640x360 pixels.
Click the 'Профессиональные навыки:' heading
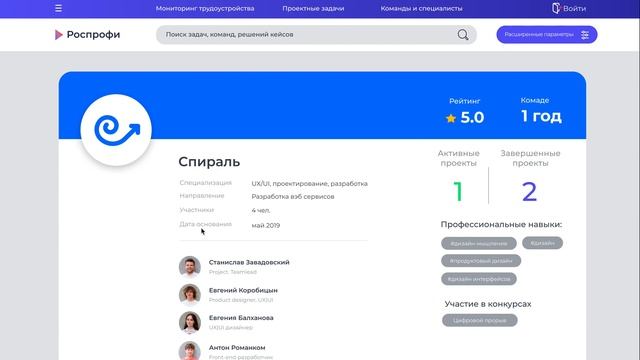pos(501,224)
